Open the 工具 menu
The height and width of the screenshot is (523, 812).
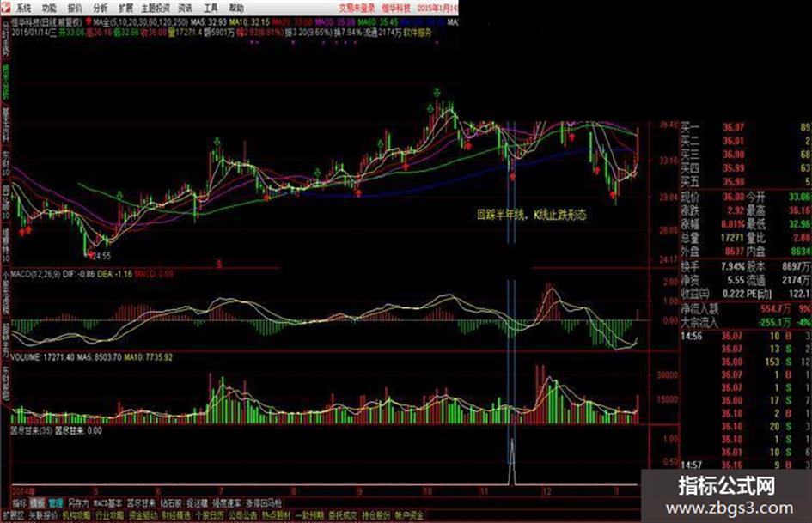tap(211, 8)
